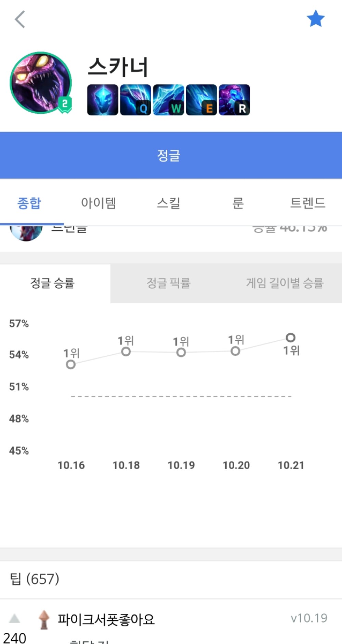Viewport: 342px width, 644px height.
Task: Open the 스킬 tab
Action: (169, 203)
